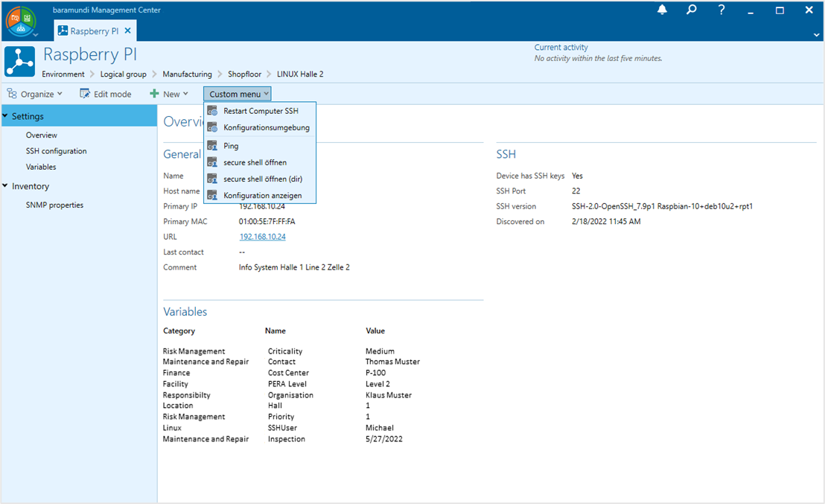825x504 pixels.
Task: Click the Konfigurationsumgebung entry icon
Action: tap(212, 127)
